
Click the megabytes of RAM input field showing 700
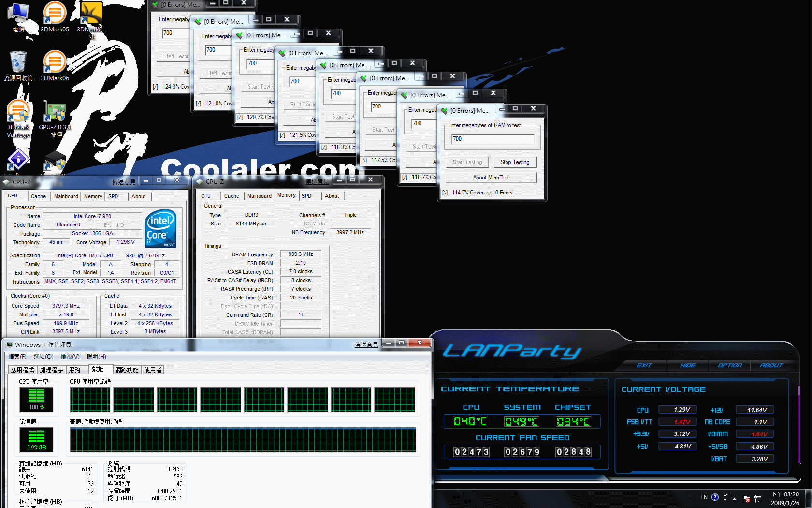tap(493, 139)
